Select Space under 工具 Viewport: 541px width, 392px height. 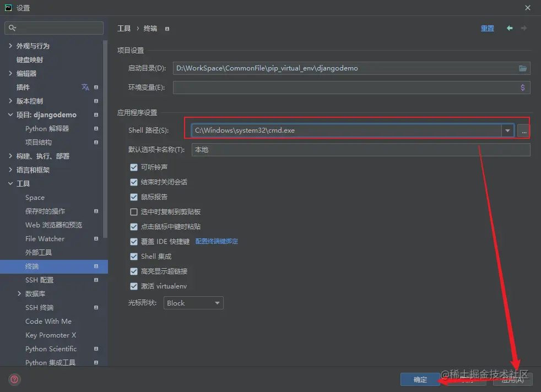tap(35, 198)
